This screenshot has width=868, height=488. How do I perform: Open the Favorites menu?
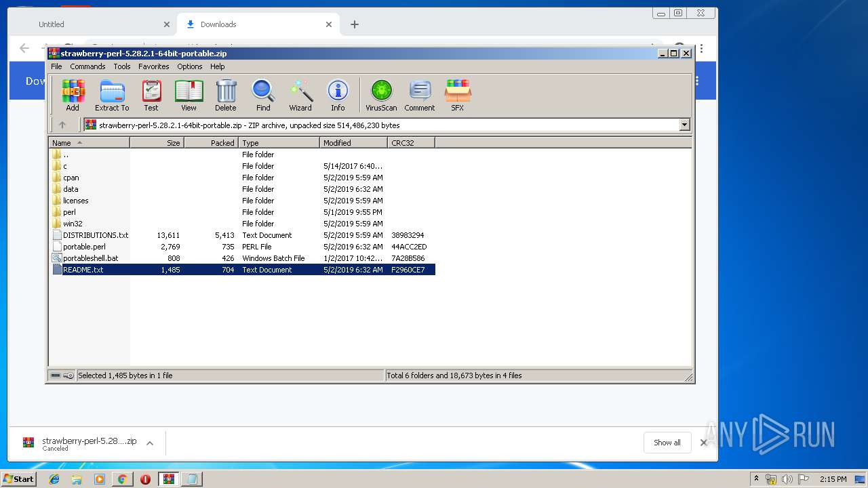[154, 66]
